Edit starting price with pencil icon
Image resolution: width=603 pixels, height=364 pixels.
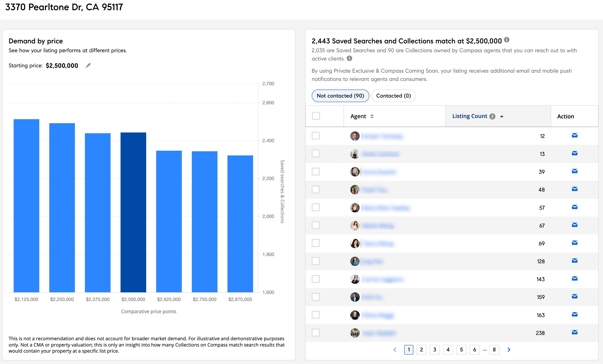click(88, 65)
